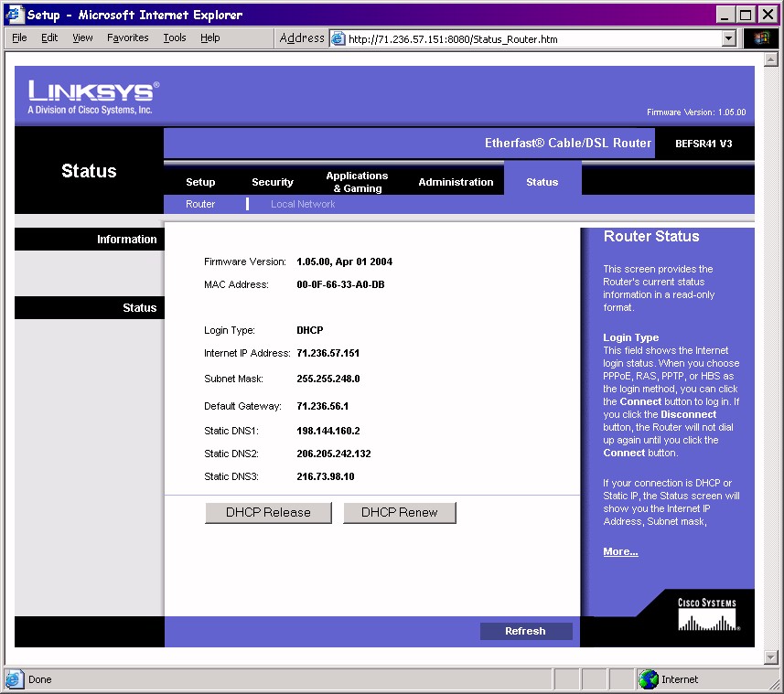Screen dimensions: 784x694
Task: Click the DHCP Release button
Action: point(269,513)
